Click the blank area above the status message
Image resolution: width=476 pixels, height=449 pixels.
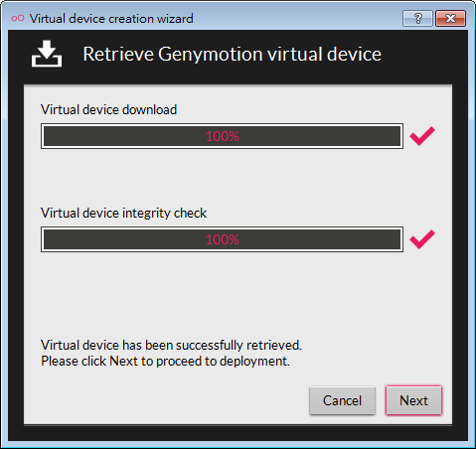[x=222, y=295]
